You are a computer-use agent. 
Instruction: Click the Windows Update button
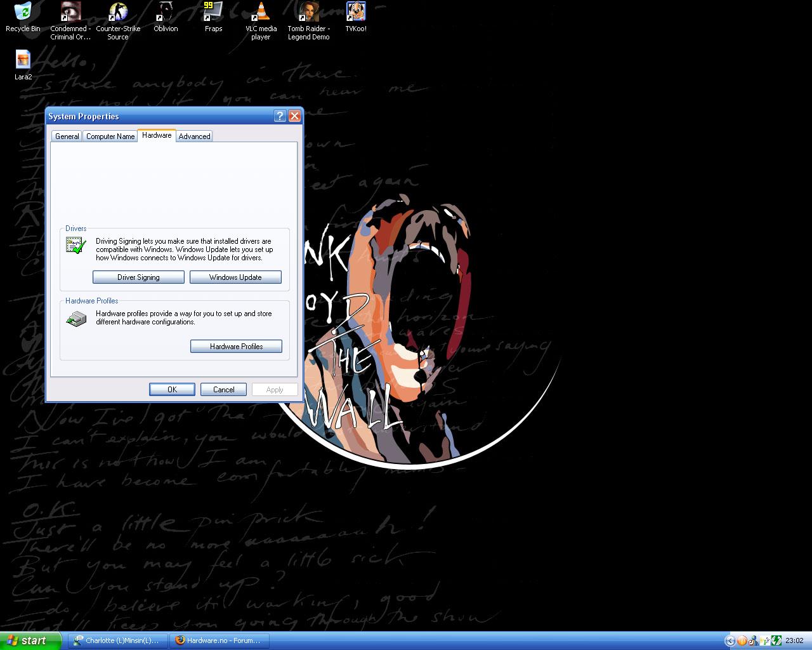coord(235,277)
